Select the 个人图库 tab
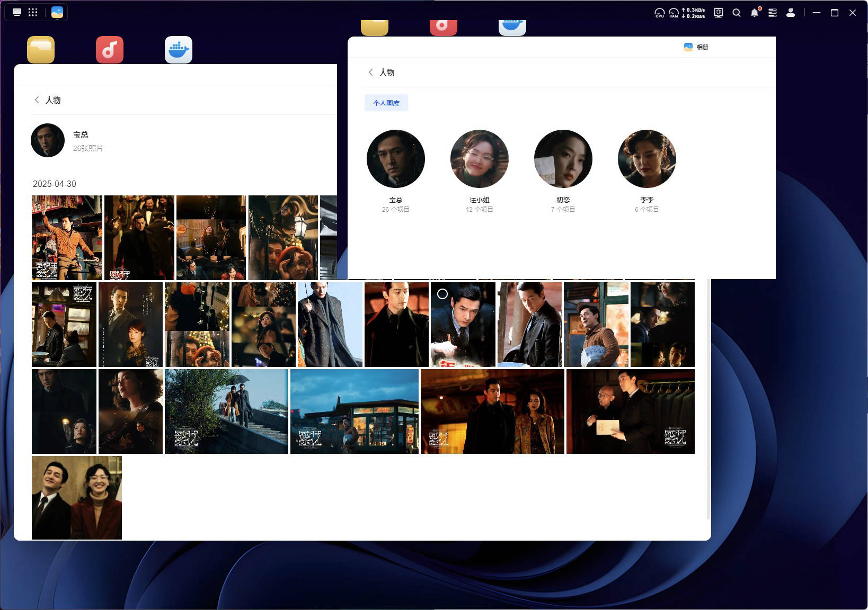868x610 pixels. (386, 103)
